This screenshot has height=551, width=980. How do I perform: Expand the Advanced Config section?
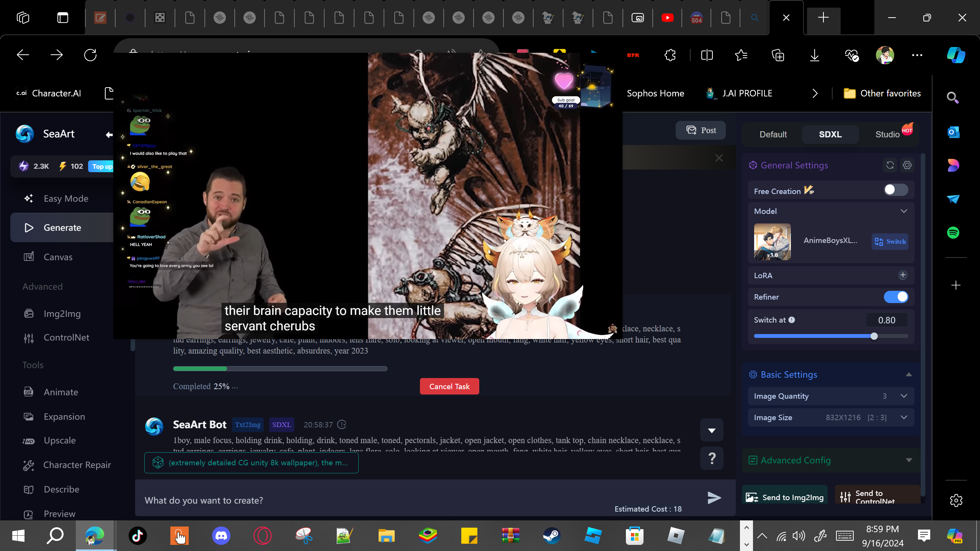[909, 460]
